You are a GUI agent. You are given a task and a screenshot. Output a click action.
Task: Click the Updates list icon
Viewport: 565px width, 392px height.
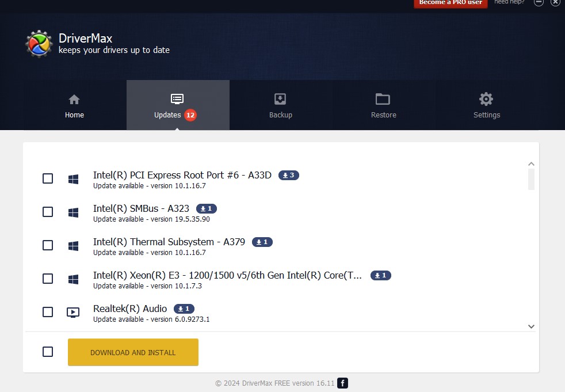point(177,99)
